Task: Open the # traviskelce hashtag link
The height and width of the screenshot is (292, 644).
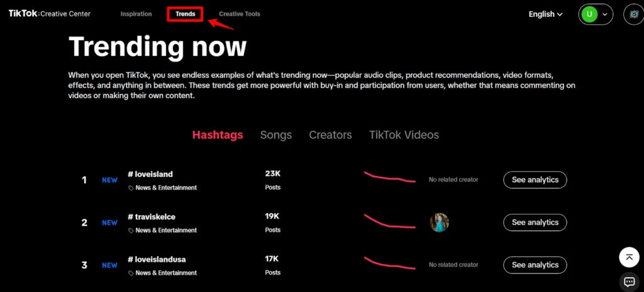Action: pyautogui.click(x=152, y=217)
